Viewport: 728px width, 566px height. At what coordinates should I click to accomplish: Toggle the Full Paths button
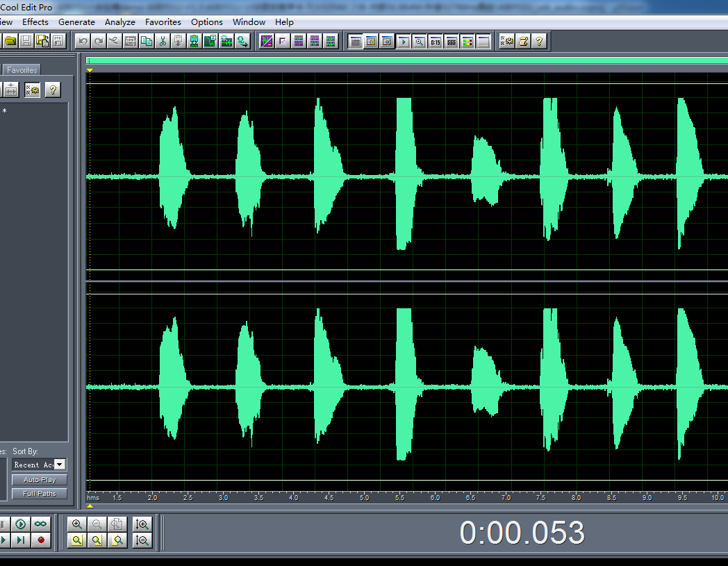[x=40, y=494]
